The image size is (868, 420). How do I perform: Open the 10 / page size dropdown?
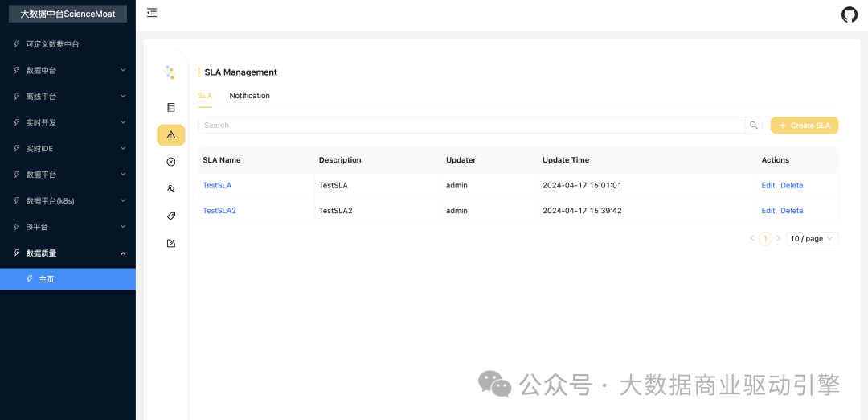[812, 239]
